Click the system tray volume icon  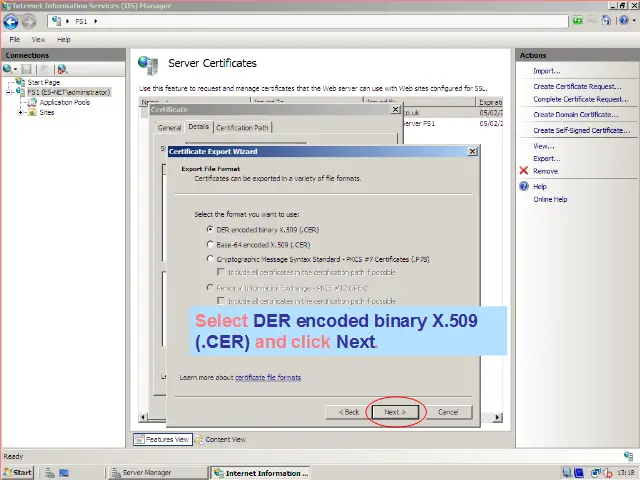click(608, 473)
